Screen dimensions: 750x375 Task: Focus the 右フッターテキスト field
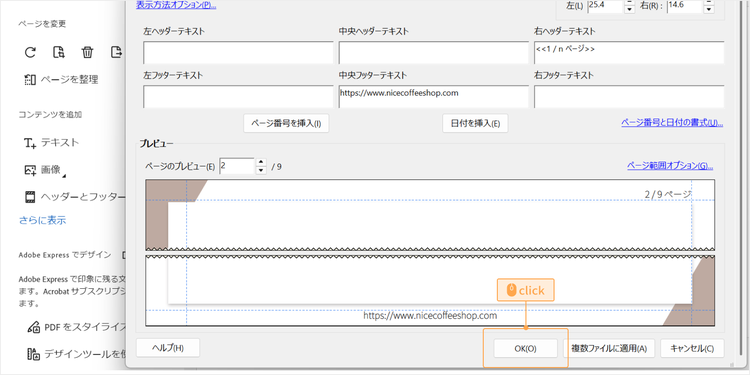pyautogui.click(x=629, y=97)
